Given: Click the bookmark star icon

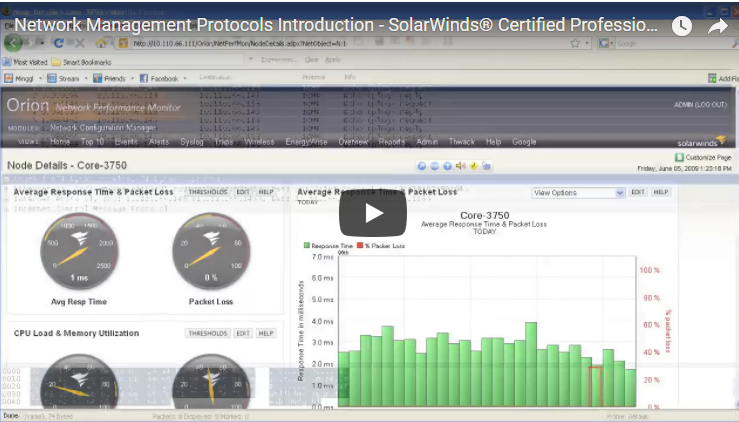Looking at the screenshot, I should point(575,43).
